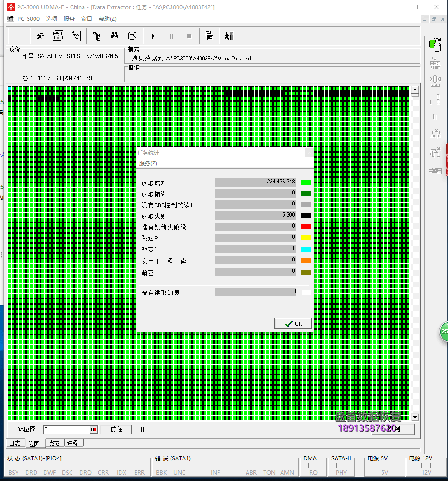Screen dimensions: 448x481
Task: Click the model text SATAFIRM S11
Action: [80, 56]
